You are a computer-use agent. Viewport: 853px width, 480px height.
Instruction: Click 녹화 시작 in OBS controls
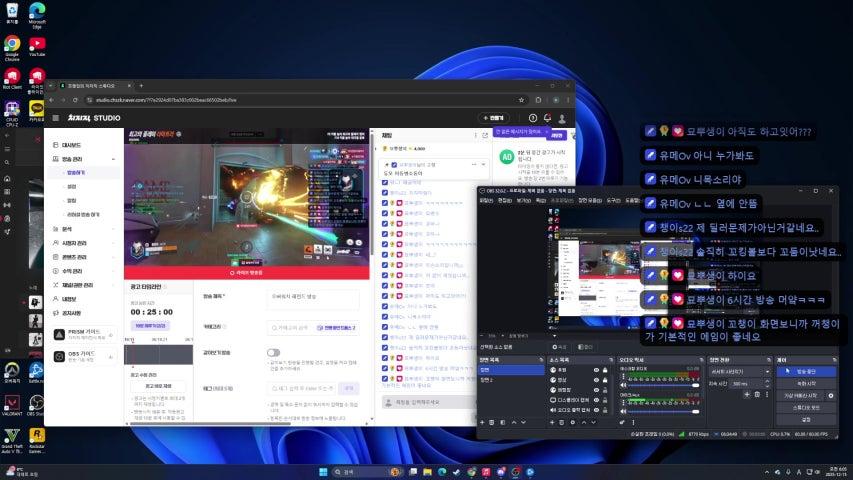[x=806, y=384]
